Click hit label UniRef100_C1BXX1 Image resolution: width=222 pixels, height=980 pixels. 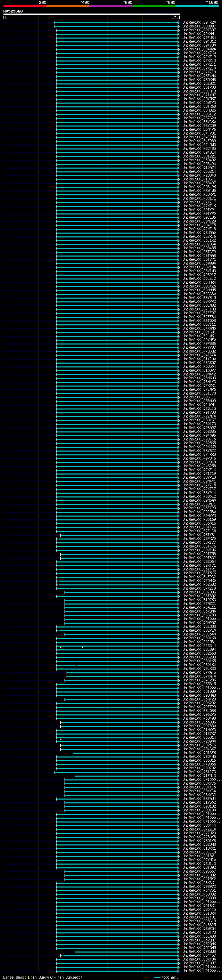click(199, 848)
